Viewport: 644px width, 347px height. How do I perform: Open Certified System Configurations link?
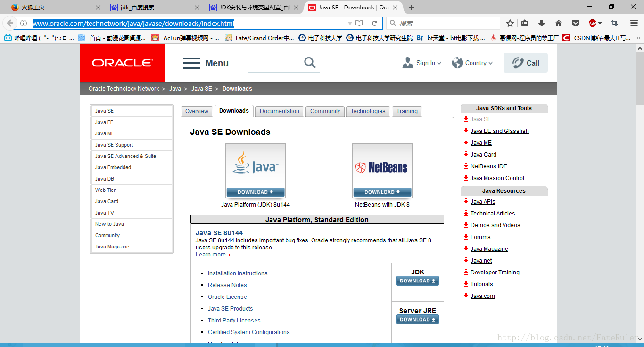[249, 332]
